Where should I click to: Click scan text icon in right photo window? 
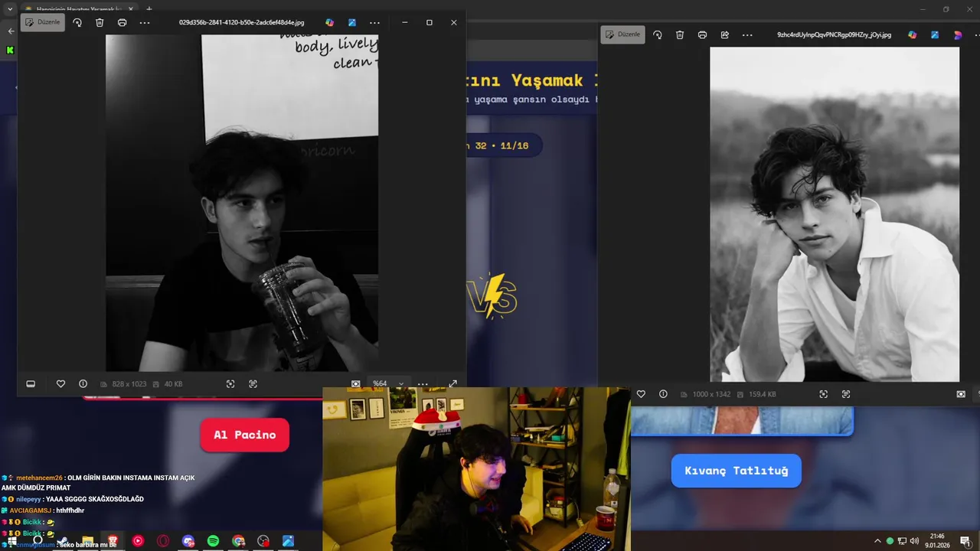(x=846, y=394)
